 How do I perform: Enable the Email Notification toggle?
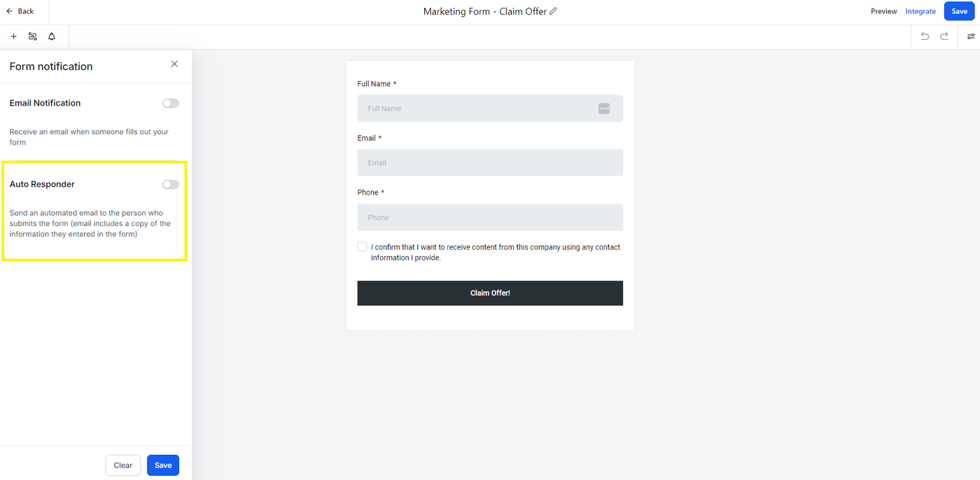[170, 104]
